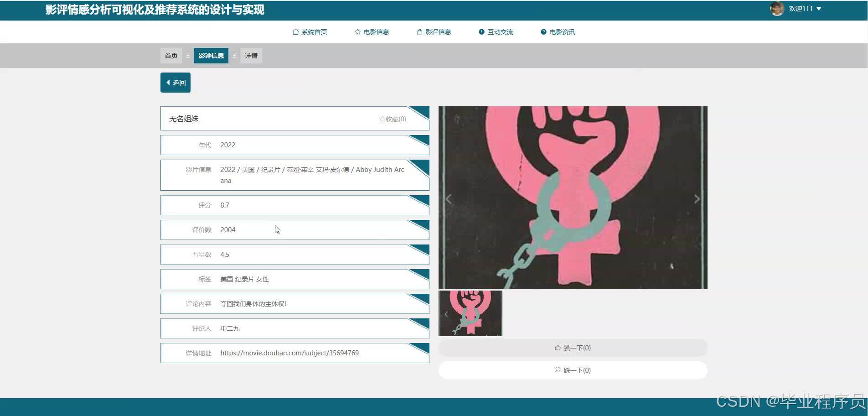Screen dimensions: 868x416
Task: Show next image in the poster carousel
Action: [697, 199]
